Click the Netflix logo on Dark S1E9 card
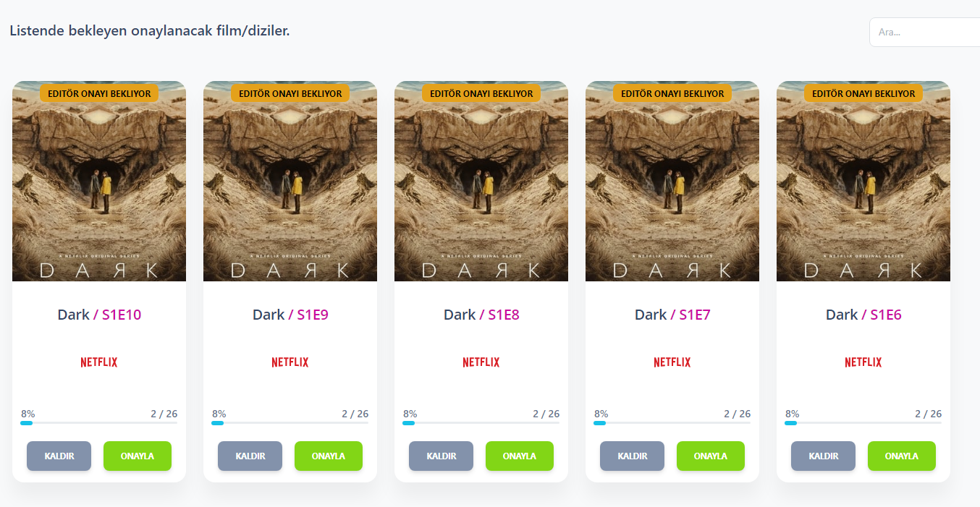 [x=290, y=362]
